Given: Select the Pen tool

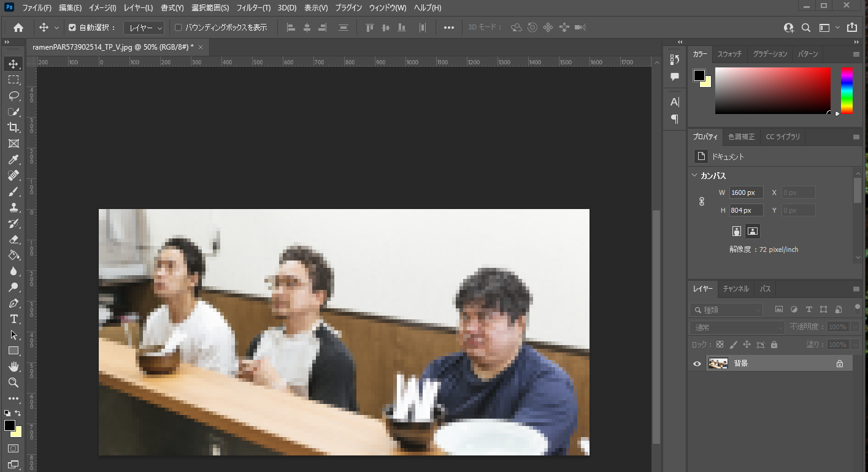Looking at the screenshot, I should [x=13, y=303].
